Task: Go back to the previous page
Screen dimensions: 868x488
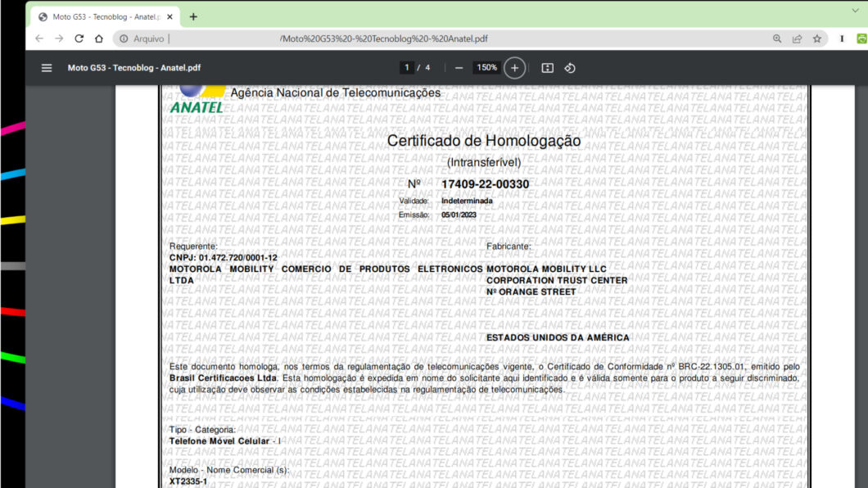Action: coord(39,38)
